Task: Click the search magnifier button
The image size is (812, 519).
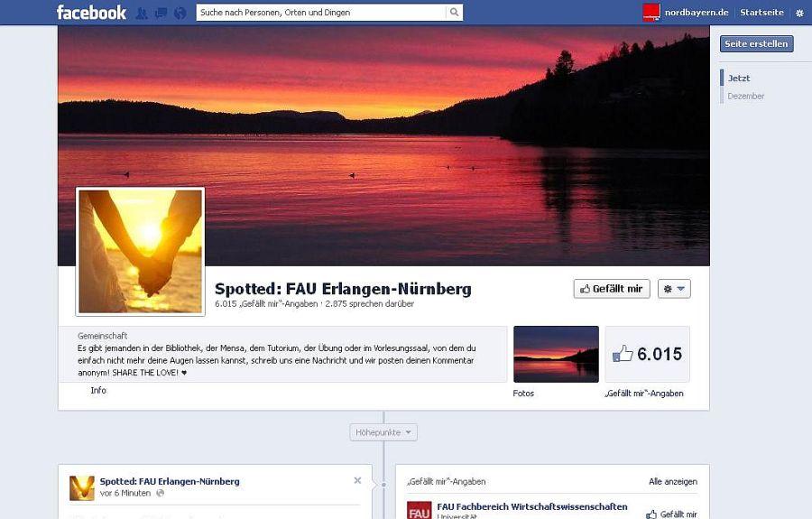Action: [455, 13]
